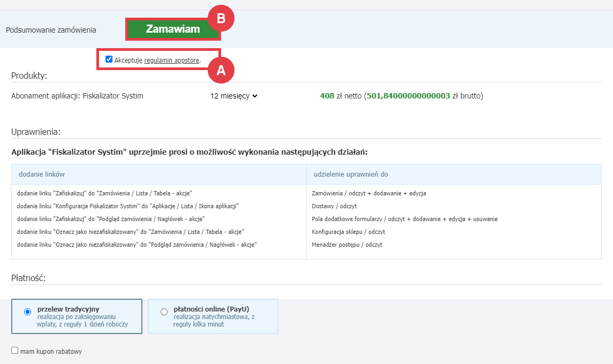This screenshot has width=613, height=364.
Task: Click the Konfiguracja Fiskalizator Systim link row
Action: pyautogui.click(x=127, y=206)
